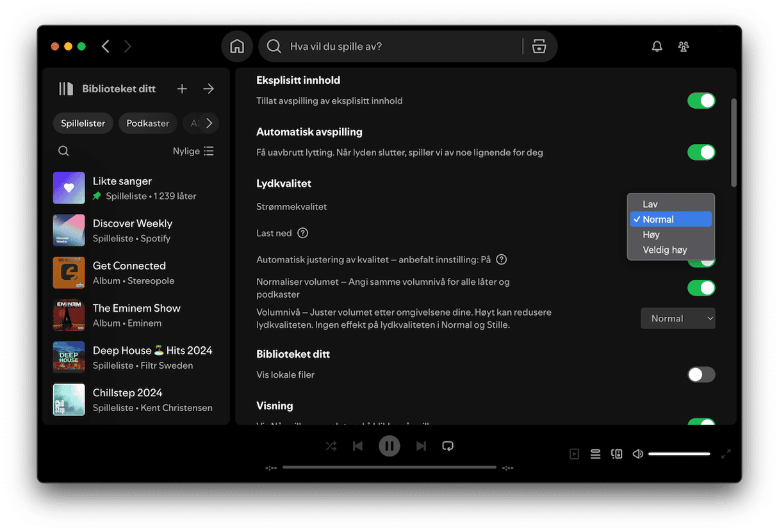
Task: Open the play queue icon
Action: pos(595,454)
